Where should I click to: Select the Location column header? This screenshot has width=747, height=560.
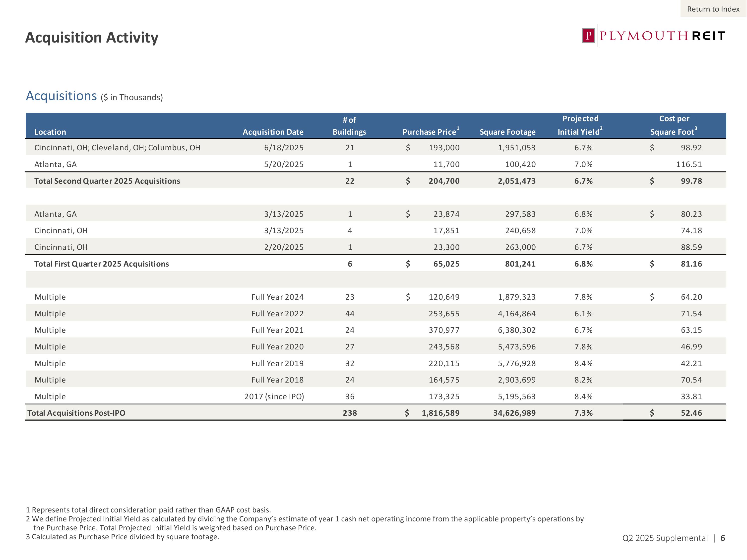pos(50,132)
